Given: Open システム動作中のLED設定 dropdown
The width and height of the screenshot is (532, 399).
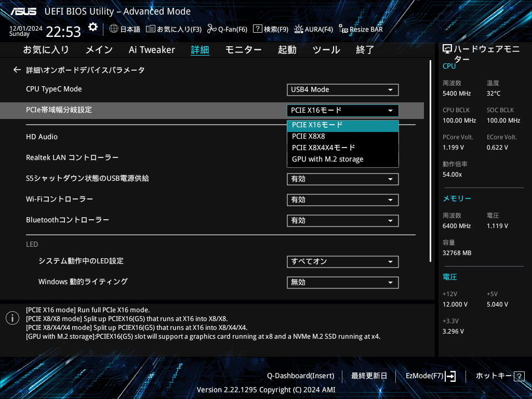Looking at the screenshot, I should pyautogui.click(x=343, y=262).
